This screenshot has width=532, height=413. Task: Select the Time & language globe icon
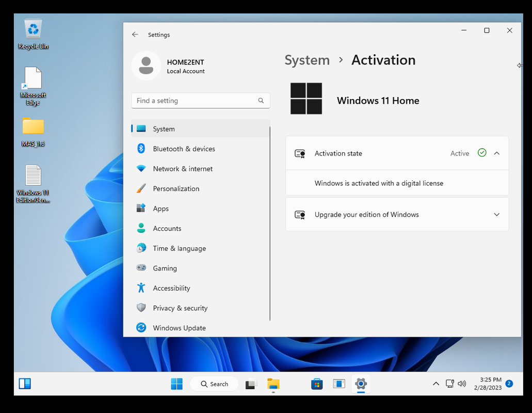tap(141, 248)
